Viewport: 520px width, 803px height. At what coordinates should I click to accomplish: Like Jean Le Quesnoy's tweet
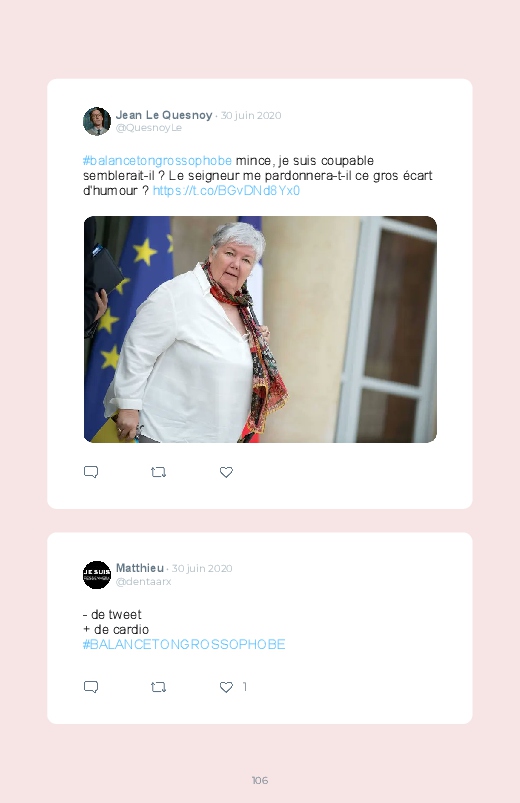pos(226,472)
